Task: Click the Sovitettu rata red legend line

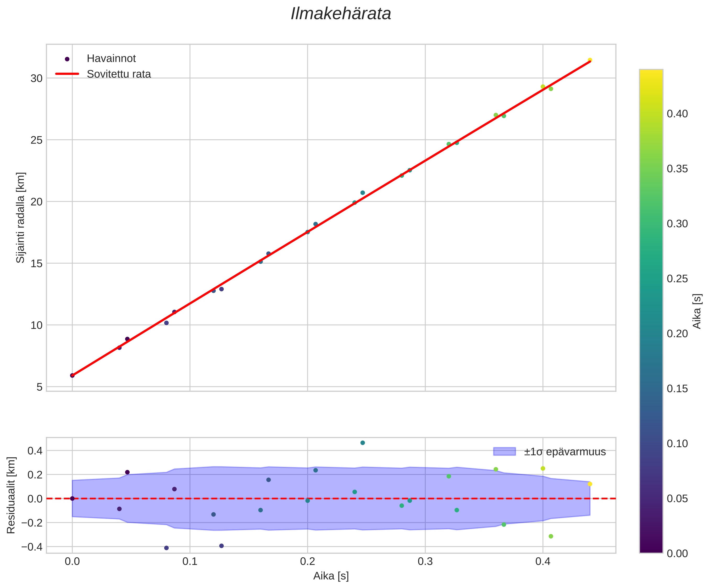Action: click(x=67, y=74)
